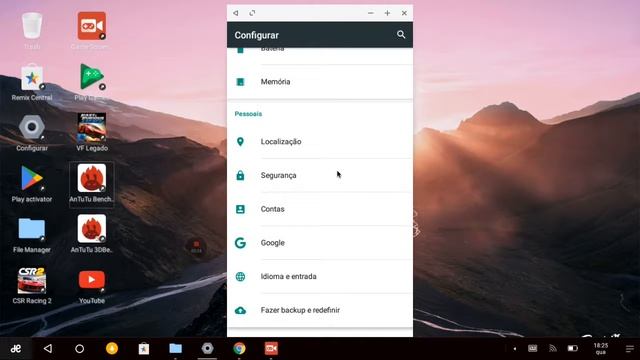Launch AnTuTu 3DBench desktop icon
Image resolution: width=640 pixels, height=360 pixels.
pos(91,234)
